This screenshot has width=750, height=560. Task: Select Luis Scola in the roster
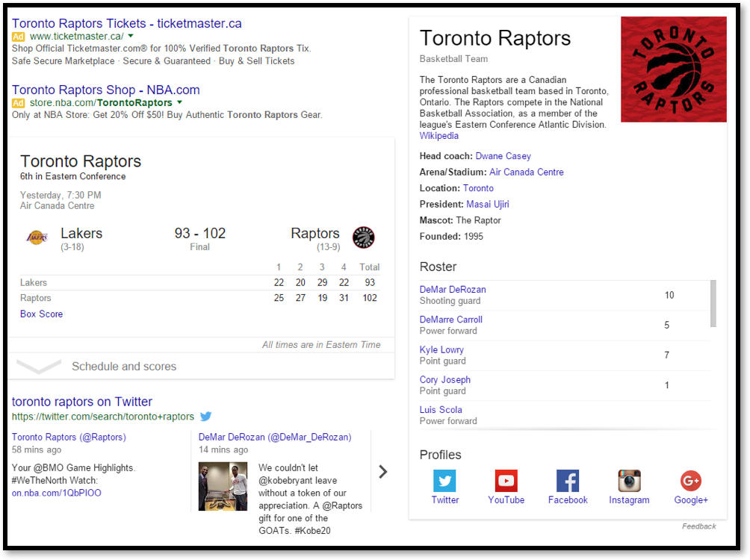(x=441, y=410)
